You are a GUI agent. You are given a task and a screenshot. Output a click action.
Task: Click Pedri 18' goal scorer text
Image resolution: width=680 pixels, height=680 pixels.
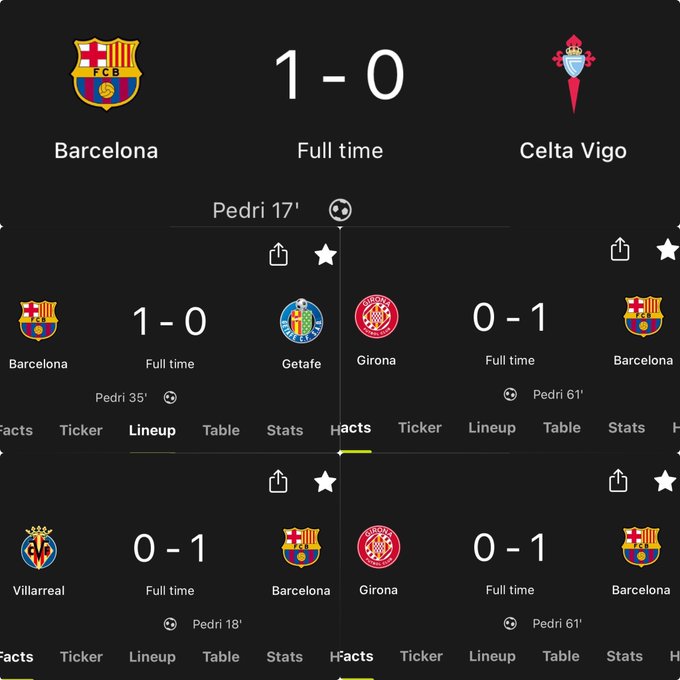pyautogui.click(x=217, y=624)
